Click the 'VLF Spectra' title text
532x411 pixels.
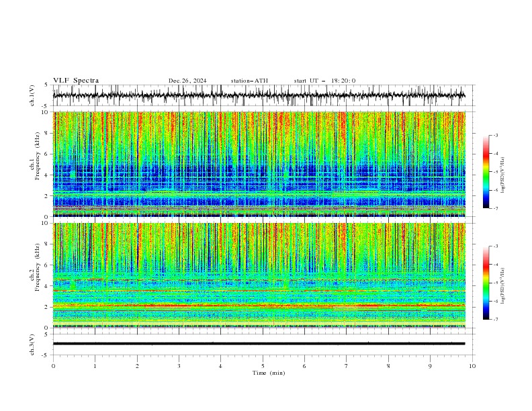tap(76, 81)
